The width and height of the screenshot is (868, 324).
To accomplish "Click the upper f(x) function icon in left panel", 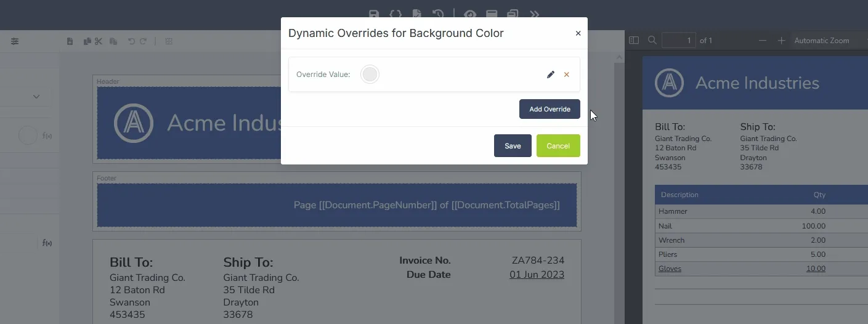I will pos(47,136).
